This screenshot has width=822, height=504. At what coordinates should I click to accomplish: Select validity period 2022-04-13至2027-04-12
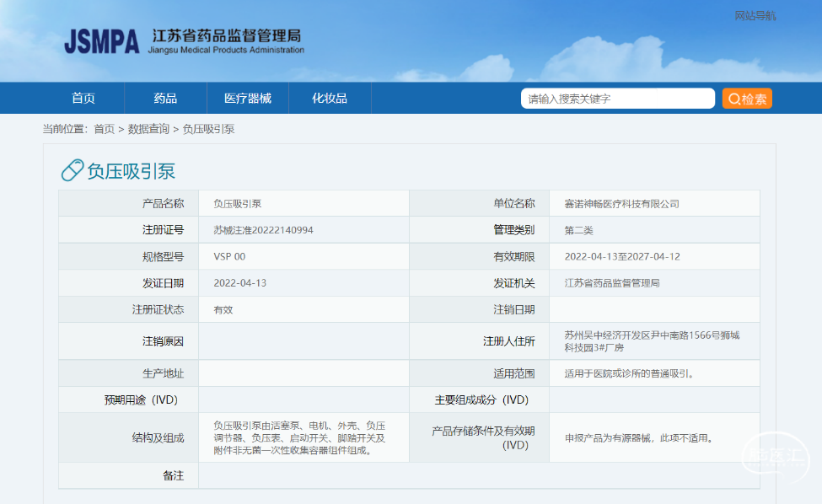pyautogui.click(x=622, y=257)
